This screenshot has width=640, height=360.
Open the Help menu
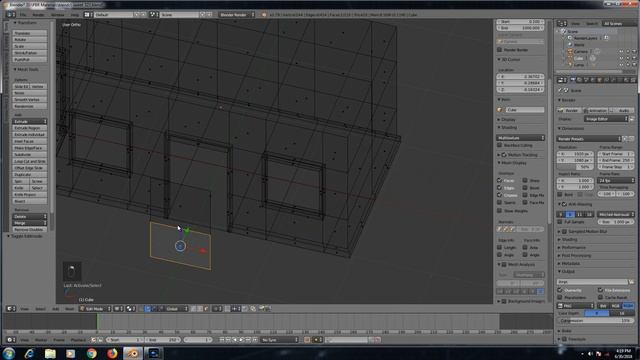pyautogui.click(x=75, y=14)
